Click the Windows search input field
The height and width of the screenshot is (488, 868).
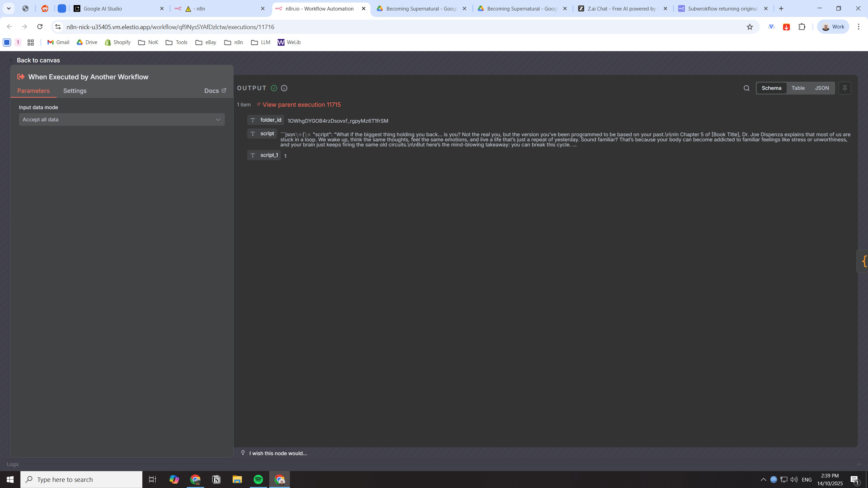pyautogui.click(x=81, y=480)
